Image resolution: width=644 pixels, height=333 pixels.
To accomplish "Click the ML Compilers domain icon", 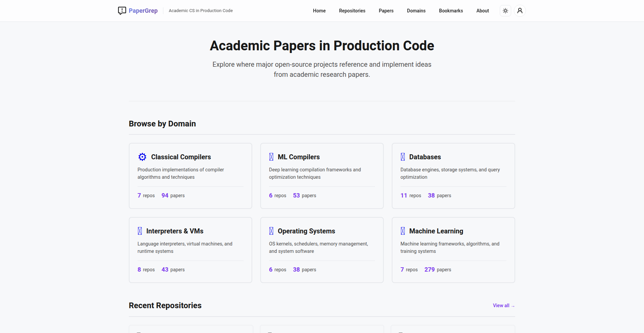I will 271,157.
